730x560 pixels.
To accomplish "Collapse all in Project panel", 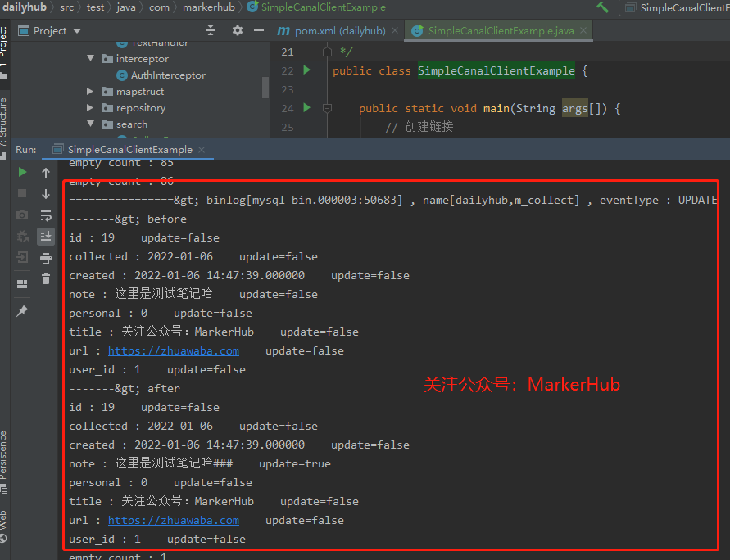I will click(x=211, y=30).
